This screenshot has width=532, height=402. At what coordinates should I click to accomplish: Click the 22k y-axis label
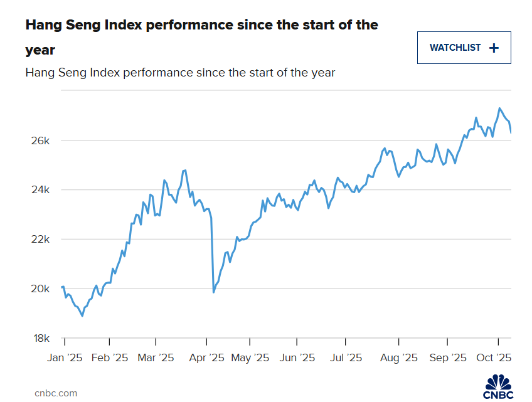41,240
